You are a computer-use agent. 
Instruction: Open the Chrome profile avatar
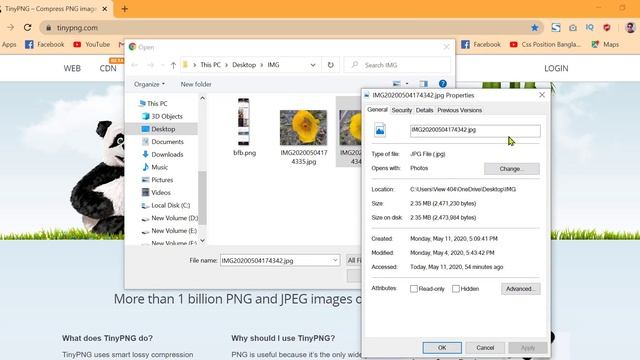(630, 28)
